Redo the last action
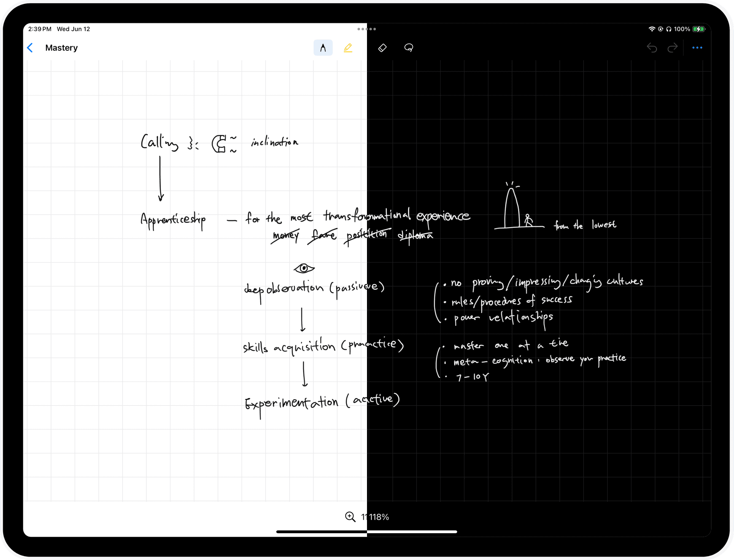Screen dimensions: 734x560 tap(672, 48)
